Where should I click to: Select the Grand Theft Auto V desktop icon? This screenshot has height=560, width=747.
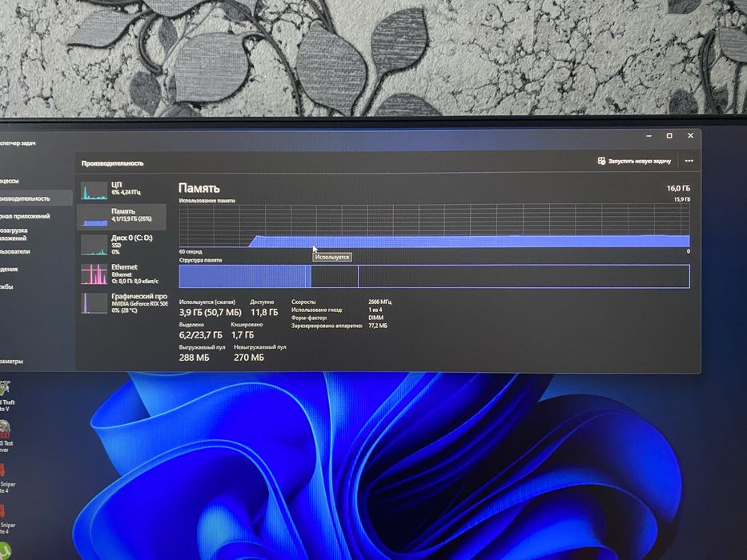(x=6, y=397)
